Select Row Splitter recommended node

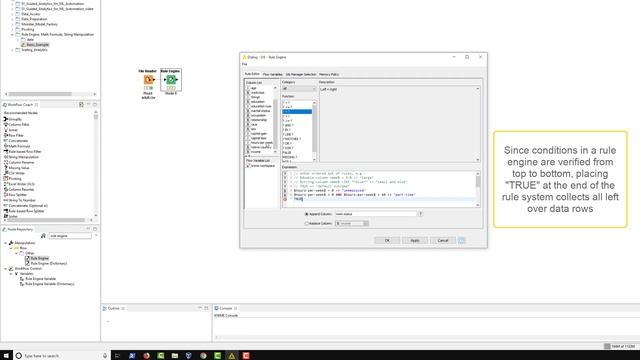click(16, 195)
